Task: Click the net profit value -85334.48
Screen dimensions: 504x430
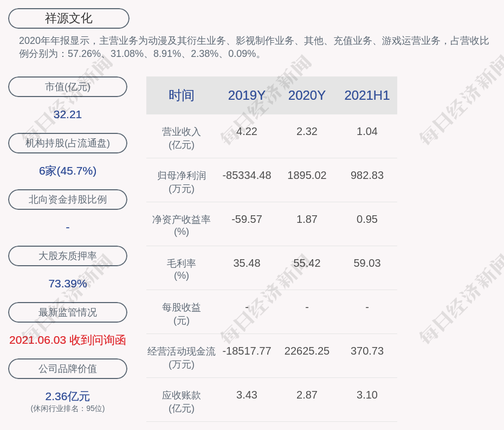Action: tap(247, 175)
